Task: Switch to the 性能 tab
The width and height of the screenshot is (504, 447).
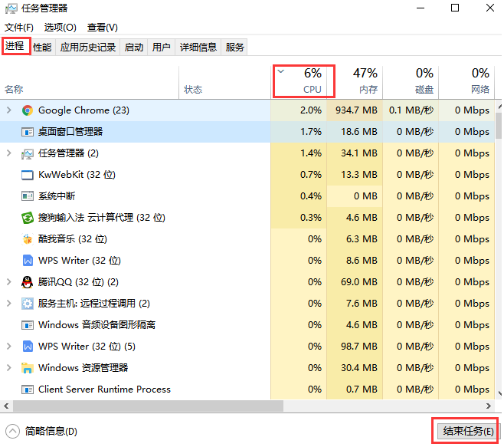Action: pos(42,48)
